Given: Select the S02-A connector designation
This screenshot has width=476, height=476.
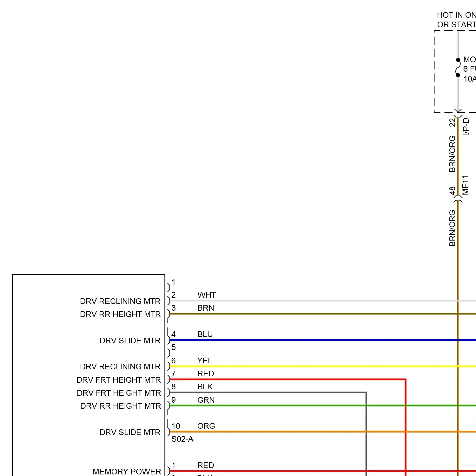Looking at the screenshot, I should [182, 439].
